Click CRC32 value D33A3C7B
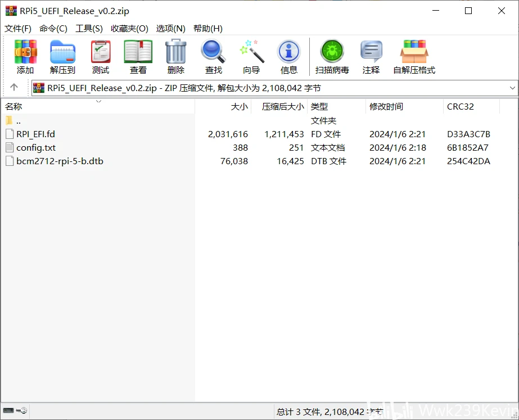Viewport: 519px width, 420px height. (468, 134)
